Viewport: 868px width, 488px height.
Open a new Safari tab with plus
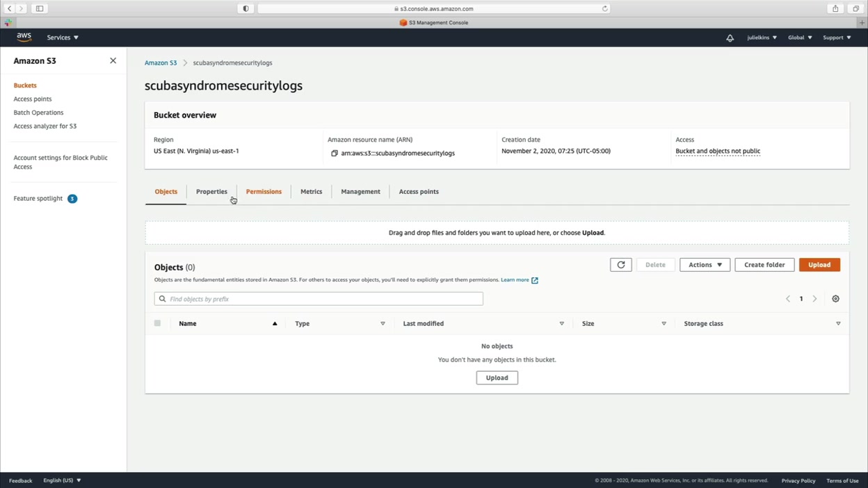(862, 23)
